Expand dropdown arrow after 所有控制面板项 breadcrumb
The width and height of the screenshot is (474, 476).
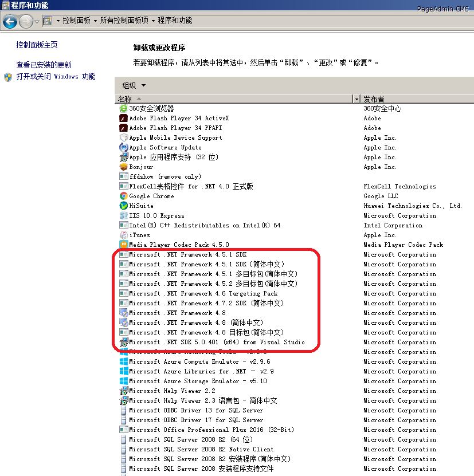(153, 21)
